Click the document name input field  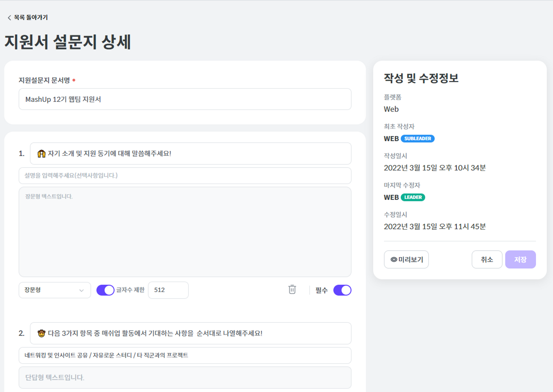[x=185, y=99]
